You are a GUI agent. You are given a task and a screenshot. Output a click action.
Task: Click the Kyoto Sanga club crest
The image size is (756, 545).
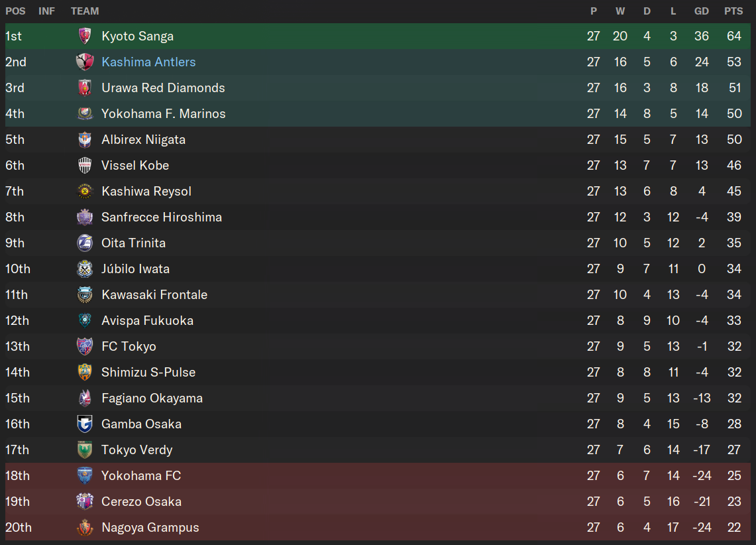pos(85,36)
